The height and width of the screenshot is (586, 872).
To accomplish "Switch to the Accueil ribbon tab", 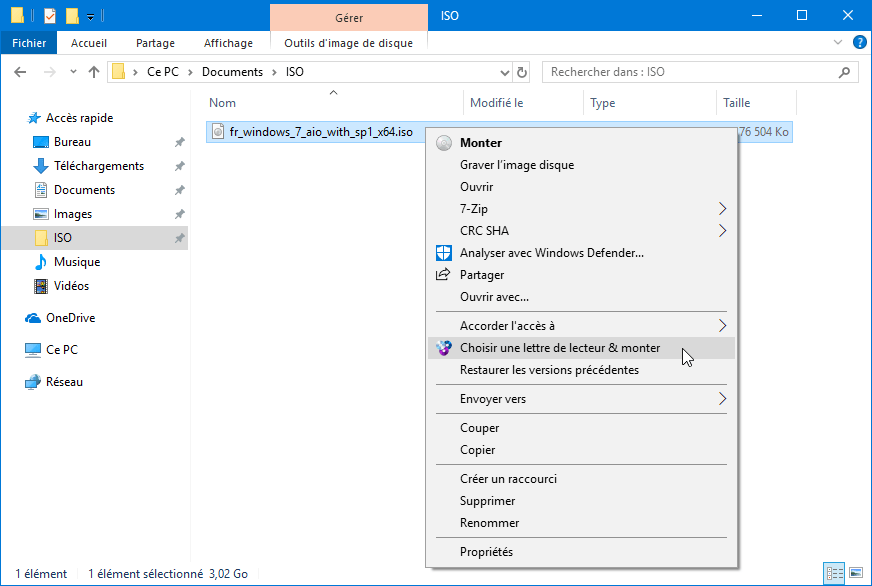I will pos(89,43).
